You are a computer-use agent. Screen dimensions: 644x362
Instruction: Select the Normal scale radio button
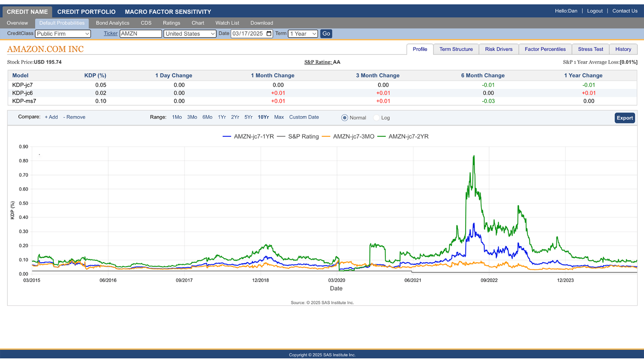(x=344, y=118)
